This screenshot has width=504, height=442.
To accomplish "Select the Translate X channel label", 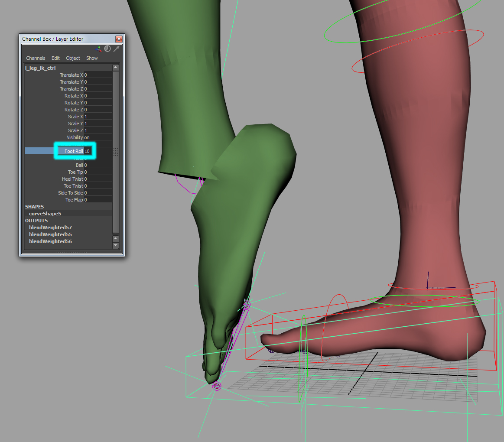I will pos(72,75).
